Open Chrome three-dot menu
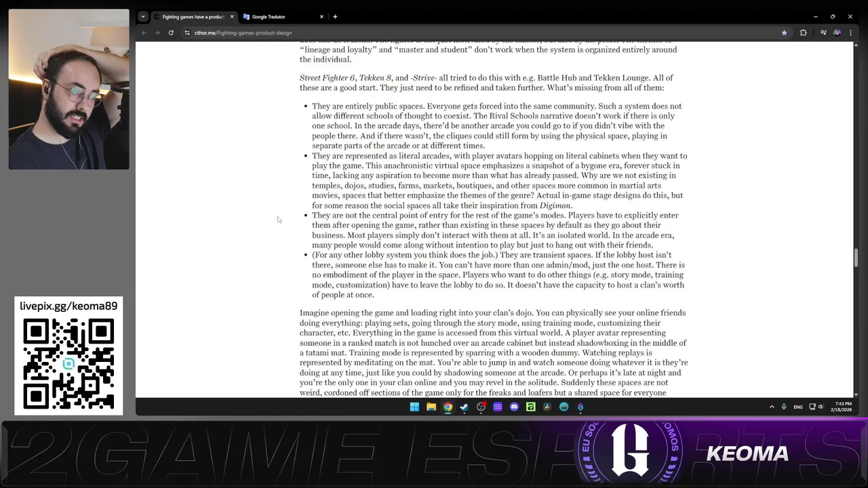Screen dimensions: 868x488 [x=850, y=33]
